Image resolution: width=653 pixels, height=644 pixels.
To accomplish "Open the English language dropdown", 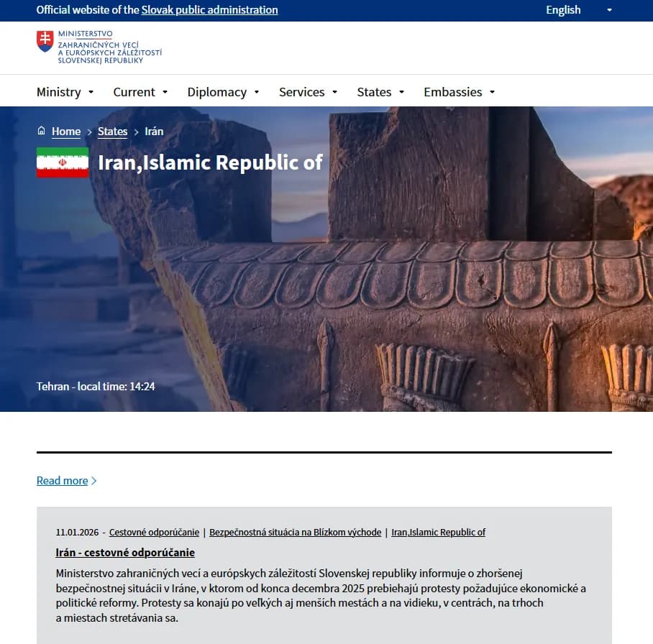I will point(578,10).
